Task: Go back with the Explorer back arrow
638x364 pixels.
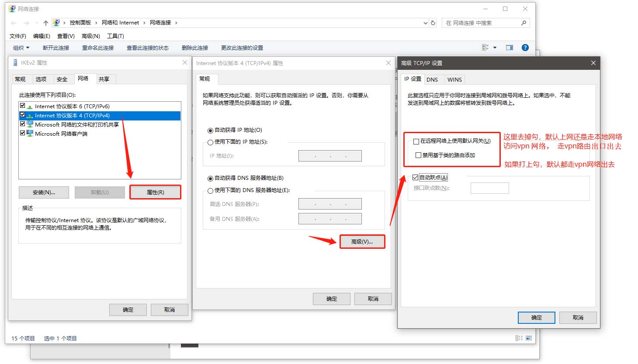Action: (x=14, y=23)
